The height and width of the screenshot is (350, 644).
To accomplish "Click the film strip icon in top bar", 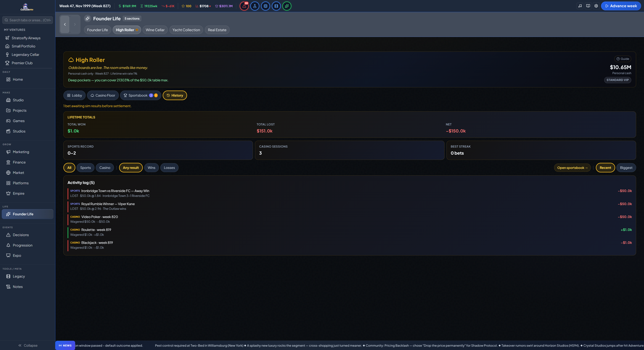I will [276, 6].
